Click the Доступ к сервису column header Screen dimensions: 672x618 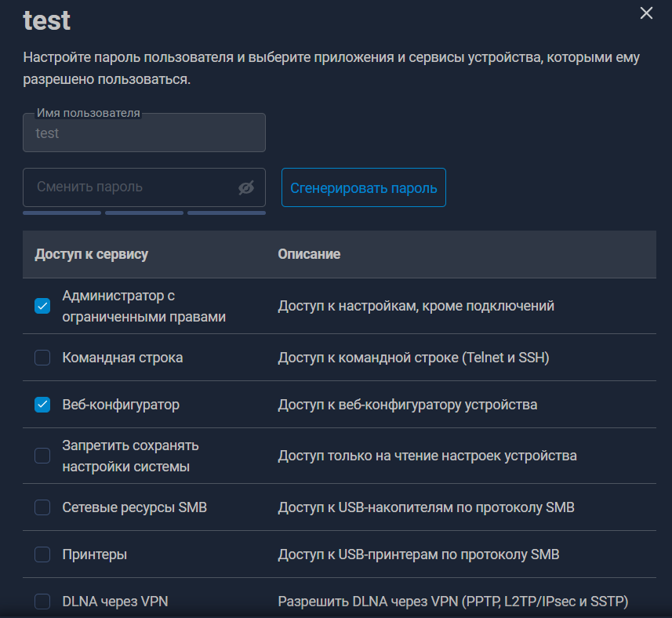pos(92,254)
